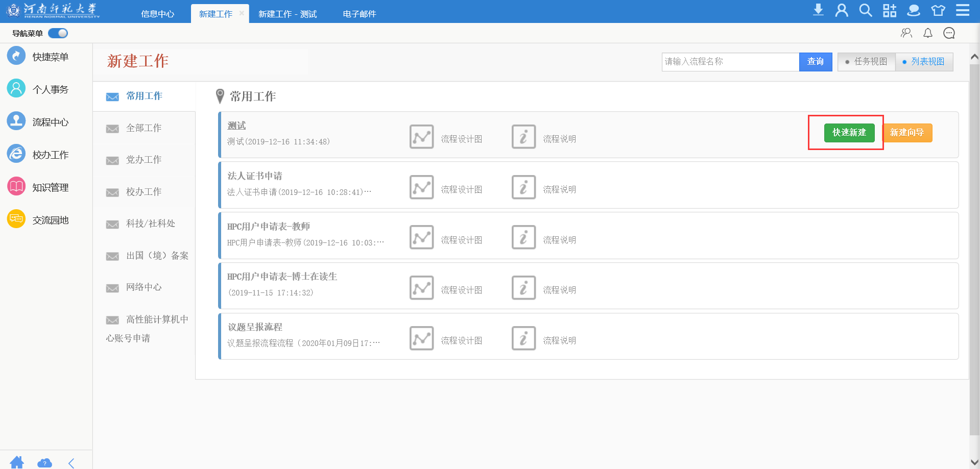Expand the 流程中心 sidebar menu
Screen dimensions: 980x469
[x=50, y=122]
